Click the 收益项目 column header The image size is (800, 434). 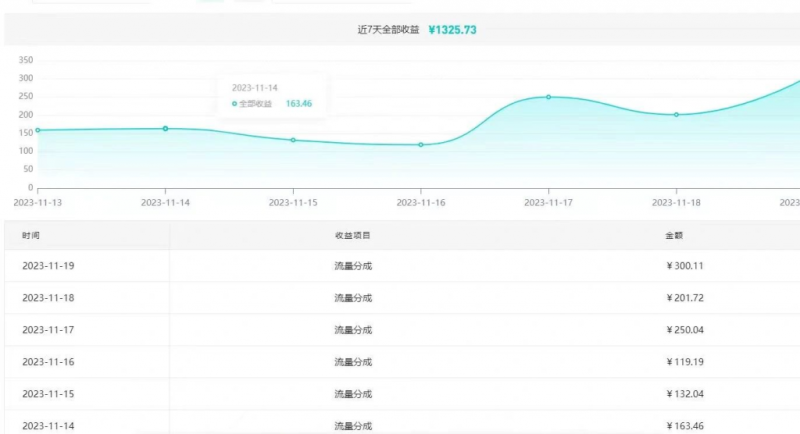352,235
